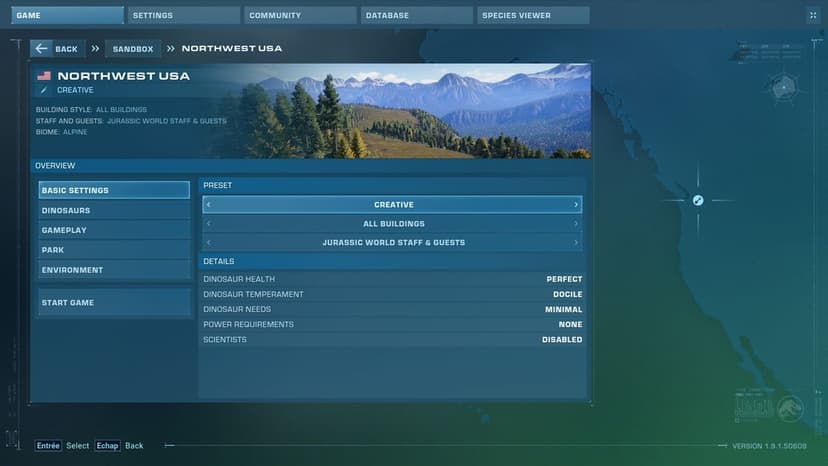Next option arrow on Jurassic World Staff row

(x=576, y=243)
